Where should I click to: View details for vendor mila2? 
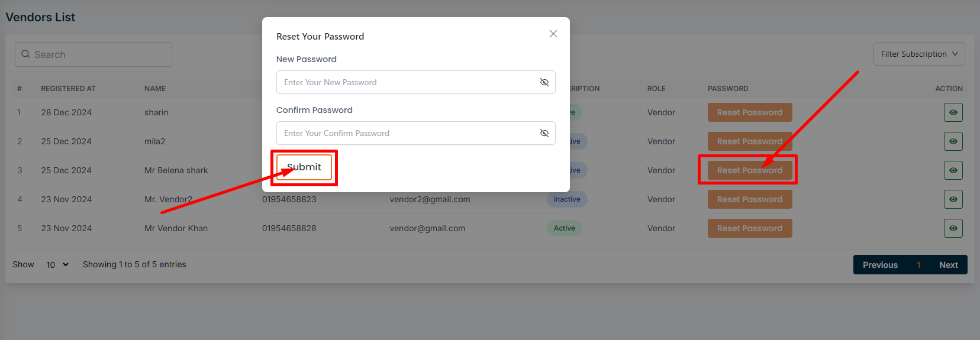click(953, 141)
